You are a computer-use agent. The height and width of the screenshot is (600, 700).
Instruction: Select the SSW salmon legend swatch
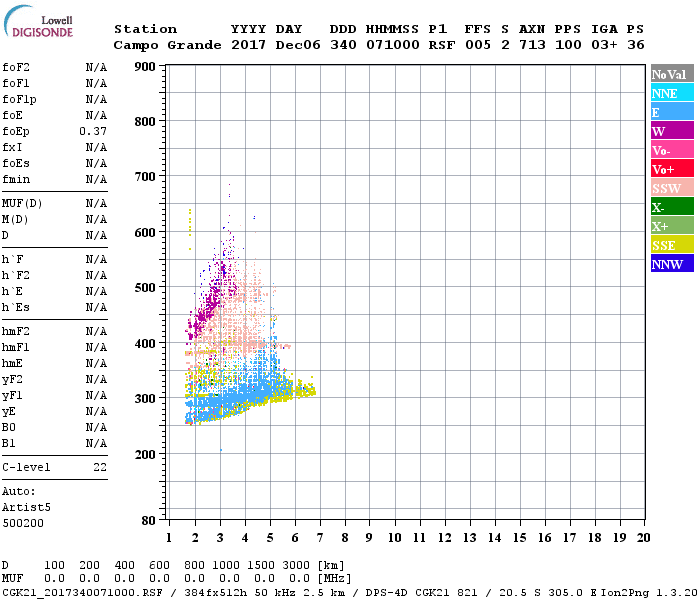pyautogui.click(x=672, y=188)
